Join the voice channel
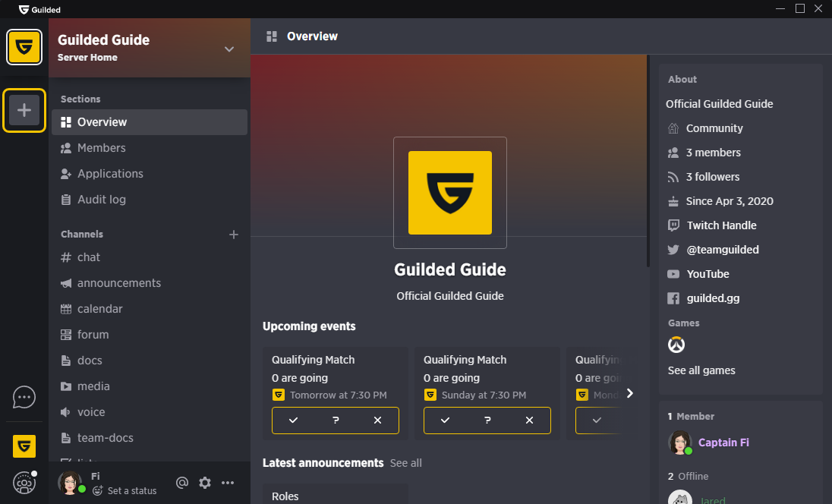 click(150, 411)
